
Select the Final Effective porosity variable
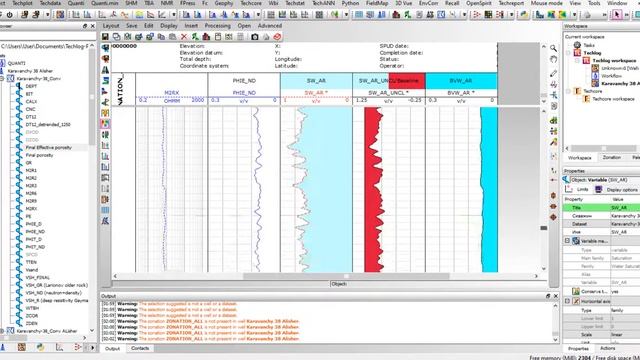49,147
